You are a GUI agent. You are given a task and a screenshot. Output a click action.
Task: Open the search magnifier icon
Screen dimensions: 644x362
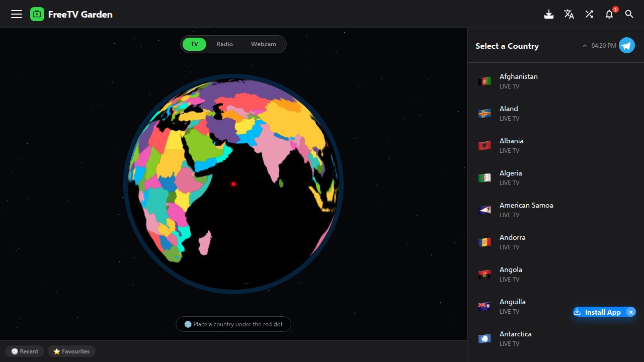[x=629, y=14]
